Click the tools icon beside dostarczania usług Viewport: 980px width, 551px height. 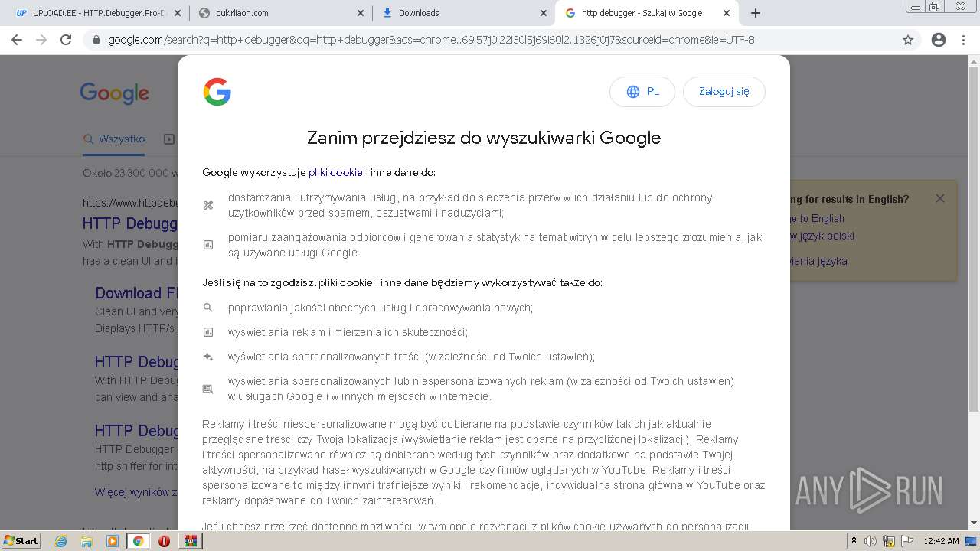[x=207, y=205]
